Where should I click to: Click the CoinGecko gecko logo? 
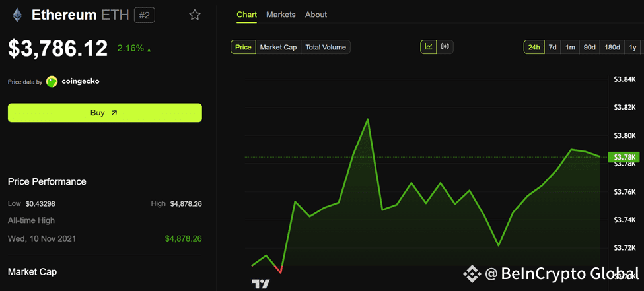pos(52,82)
